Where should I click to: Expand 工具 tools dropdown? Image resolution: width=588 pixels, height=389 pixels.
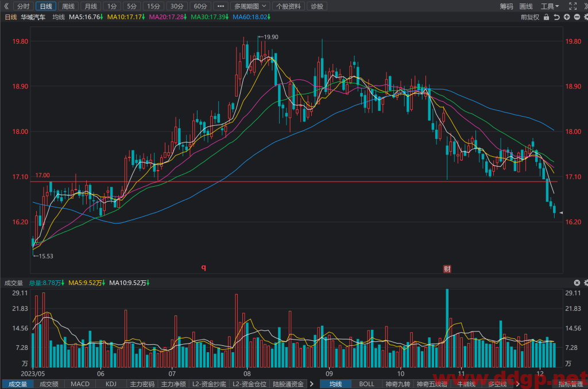tap(550, 6)
